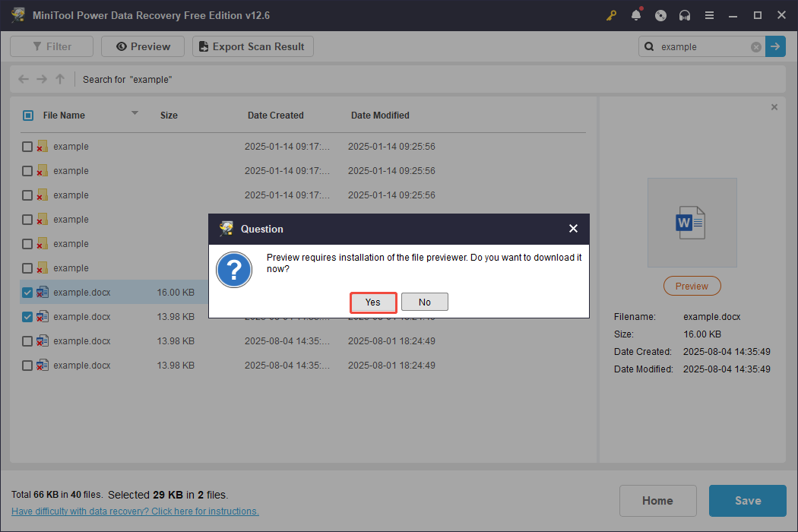Toggle the select-all checkbox by File Name
The image size is (798, 532).
[x=28, y=116]
